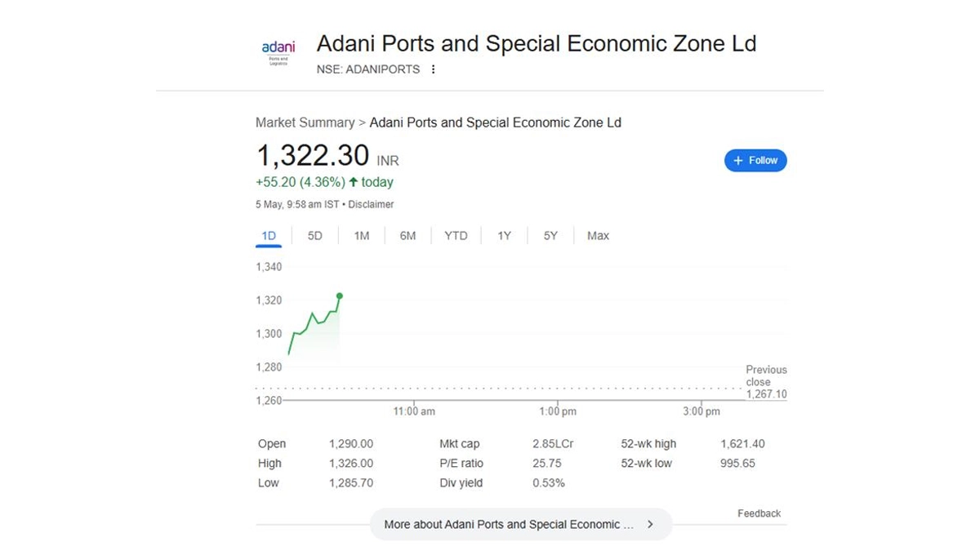Image resolution: width=980 pixels, height=551 pixels.
Task: Show the 1M chart range
Action: pos(362,236)
